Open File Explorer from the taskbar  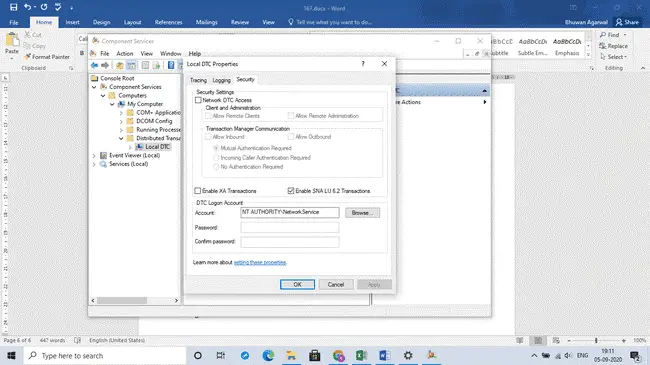pyautogui.click(x=291, y=355)
